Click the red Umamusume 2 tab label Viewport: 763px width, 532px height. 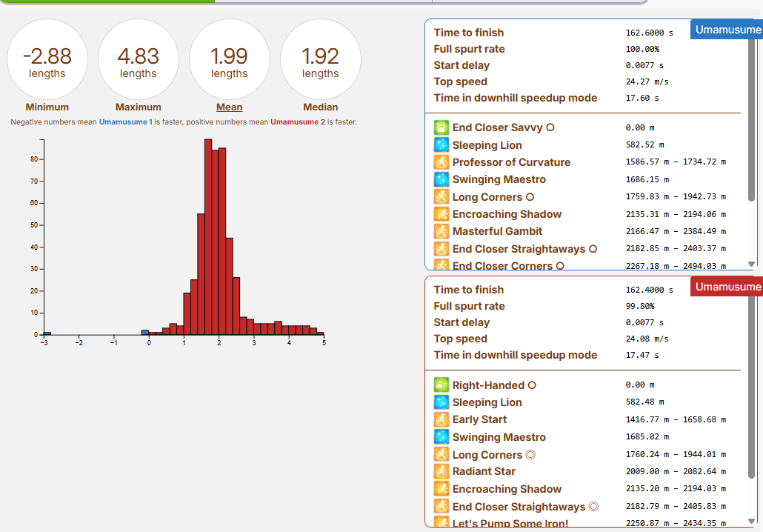tap(727, 287)
